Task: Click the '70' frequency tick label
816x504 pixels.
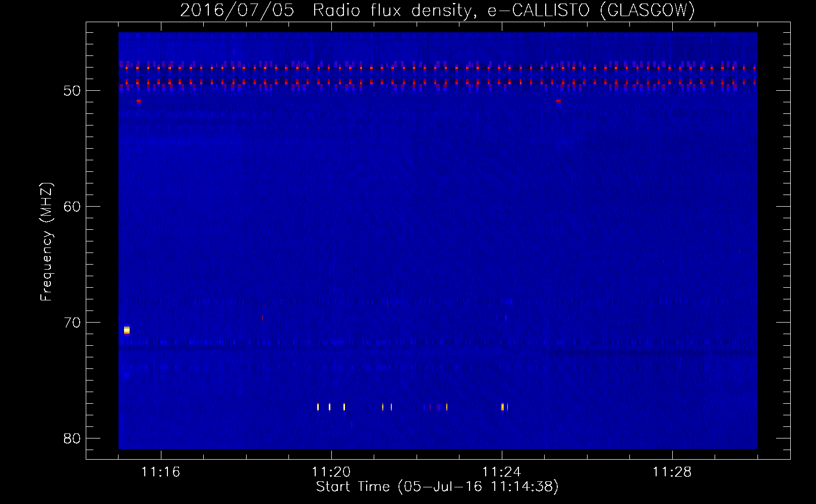Action: [x=72, y=323]
